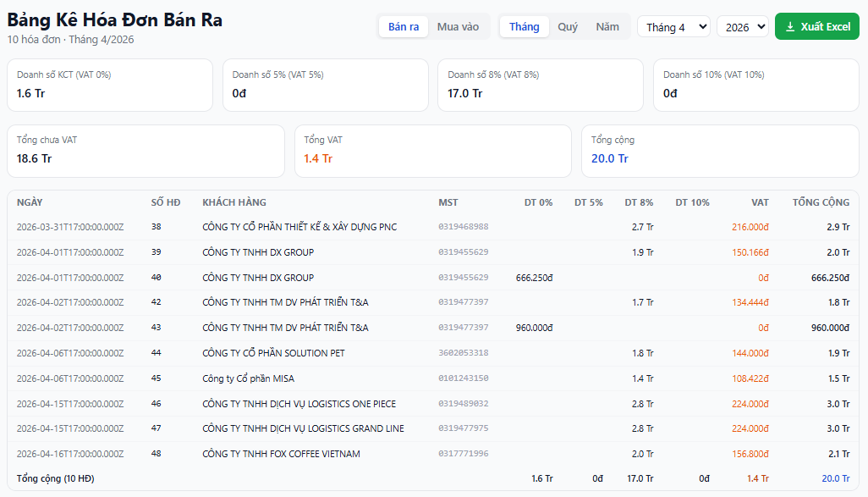This screenshot has width=868, height=497.
Task: Select the Năm period tab
Action: (x=607, y=26)
